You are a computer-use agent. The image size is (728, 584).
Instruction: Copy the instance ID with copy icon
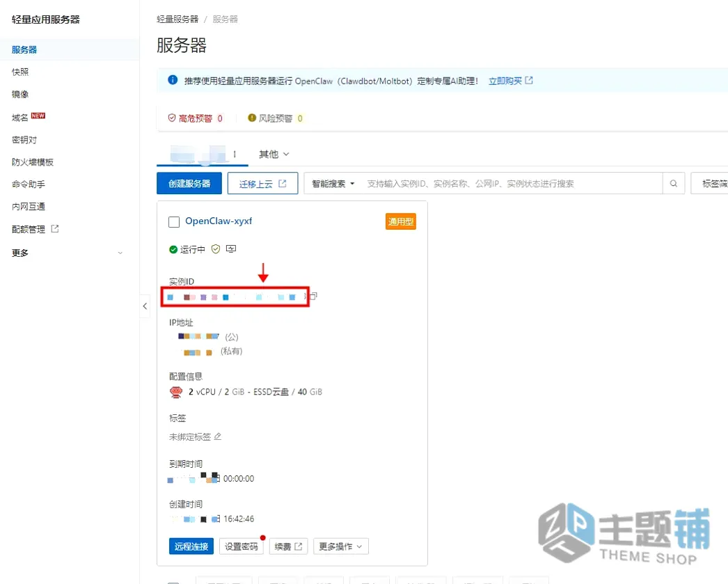pyautogui.click(x=314, y=296)
